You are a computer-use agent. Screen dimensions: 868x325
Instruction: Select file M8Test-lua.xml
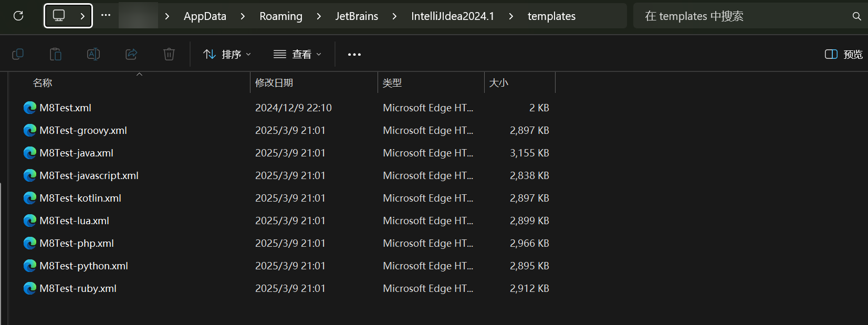coord(74,221)
